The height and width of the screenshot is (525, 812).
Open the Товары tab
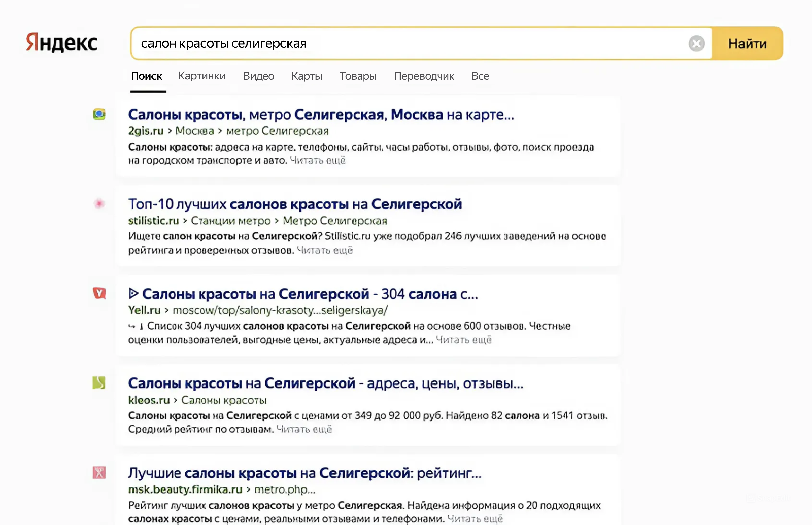(358, 76)
